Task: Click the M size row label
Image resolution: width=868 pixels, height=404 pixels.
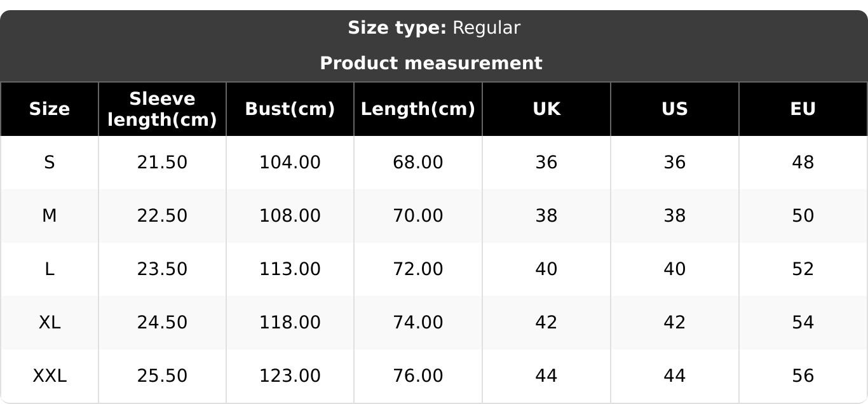Action: tap(50, 216)
